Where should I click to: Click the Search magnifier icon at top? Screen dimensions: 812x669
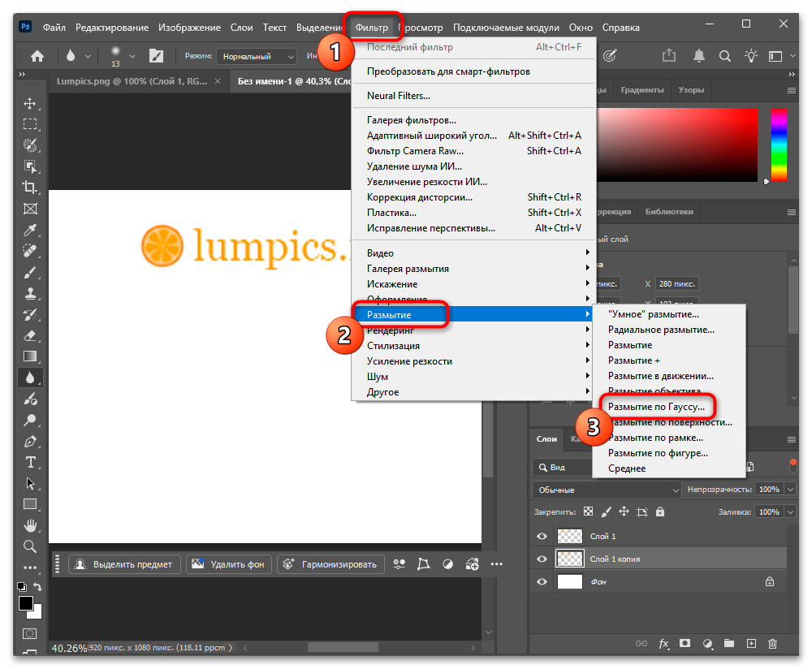[x=725, y=56]
